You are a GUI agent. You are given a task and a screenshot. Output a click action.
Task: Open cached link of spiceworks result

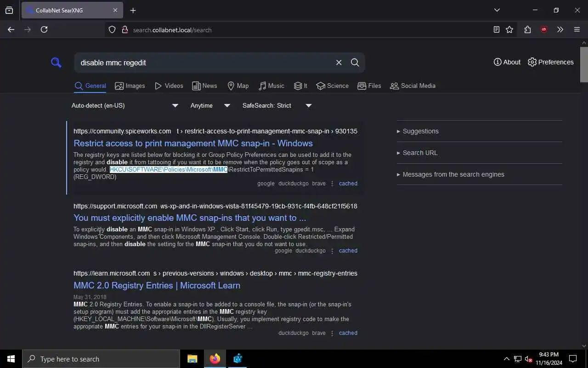click(x=348, y=183)
